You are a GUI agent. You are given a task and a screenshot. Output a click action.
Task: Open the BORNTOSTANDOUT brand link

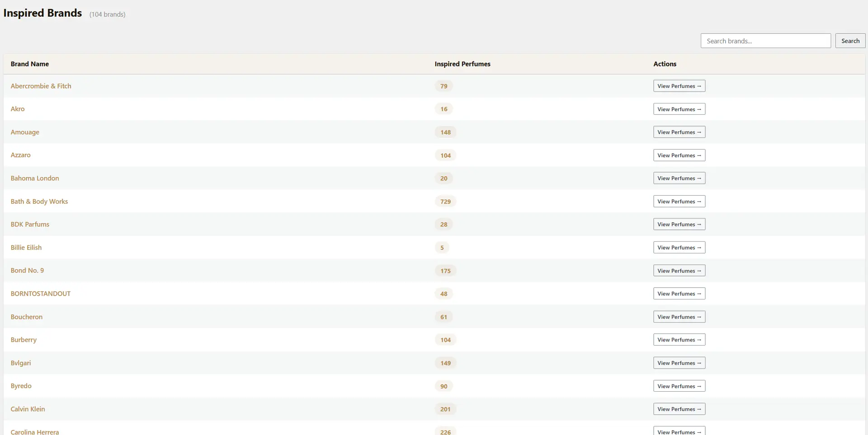(x=40, y=294)
